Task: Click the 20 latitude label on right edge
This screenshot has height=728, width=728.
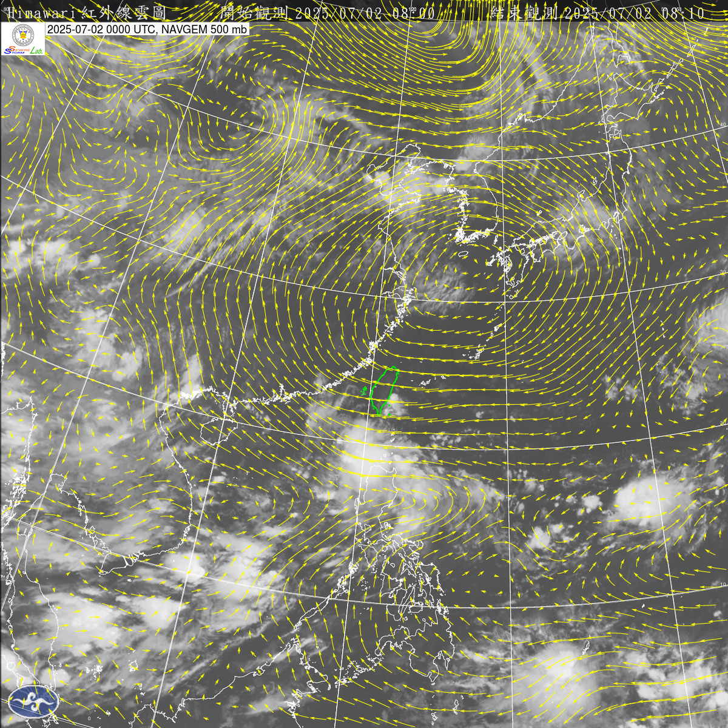Action: 723,423
